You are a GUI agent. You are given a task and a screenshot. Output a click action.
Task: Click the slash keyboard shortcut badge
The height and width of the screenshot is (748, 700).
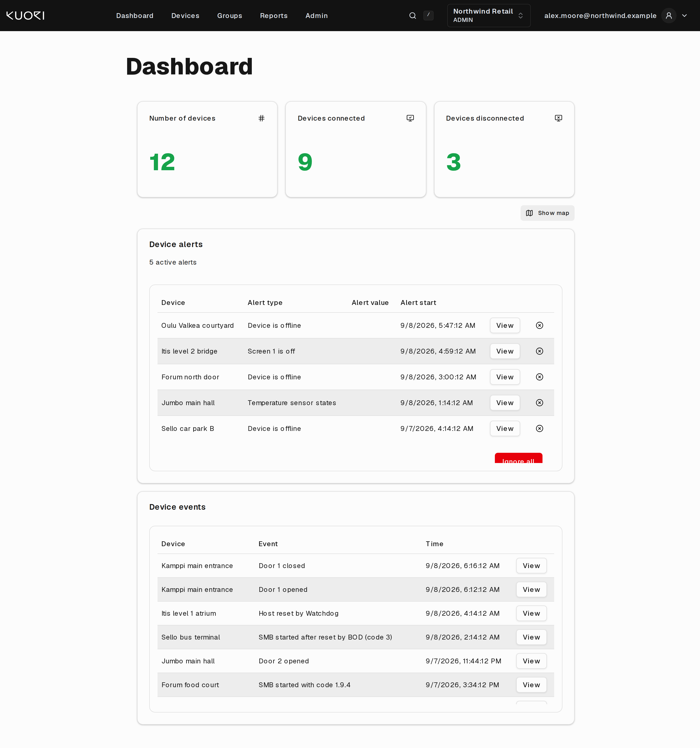pos(429,15)
